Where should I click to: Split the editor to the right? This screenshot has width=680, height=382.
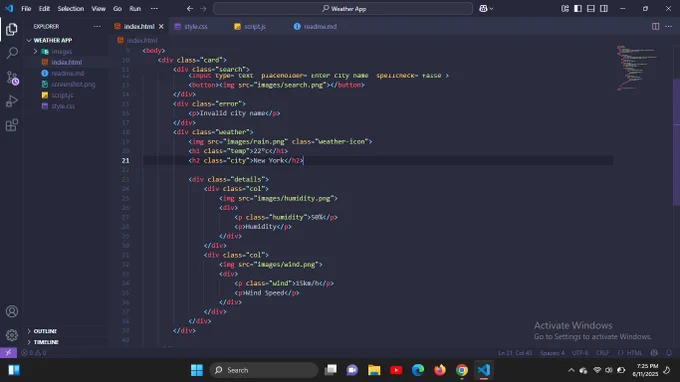coord(655,26)
